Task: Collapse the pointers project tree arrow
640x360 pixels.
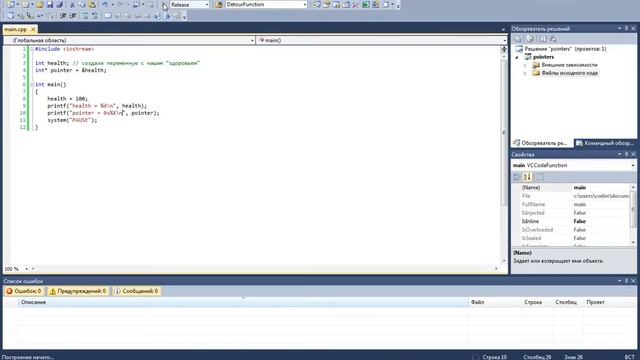Action: pos(517,58)
